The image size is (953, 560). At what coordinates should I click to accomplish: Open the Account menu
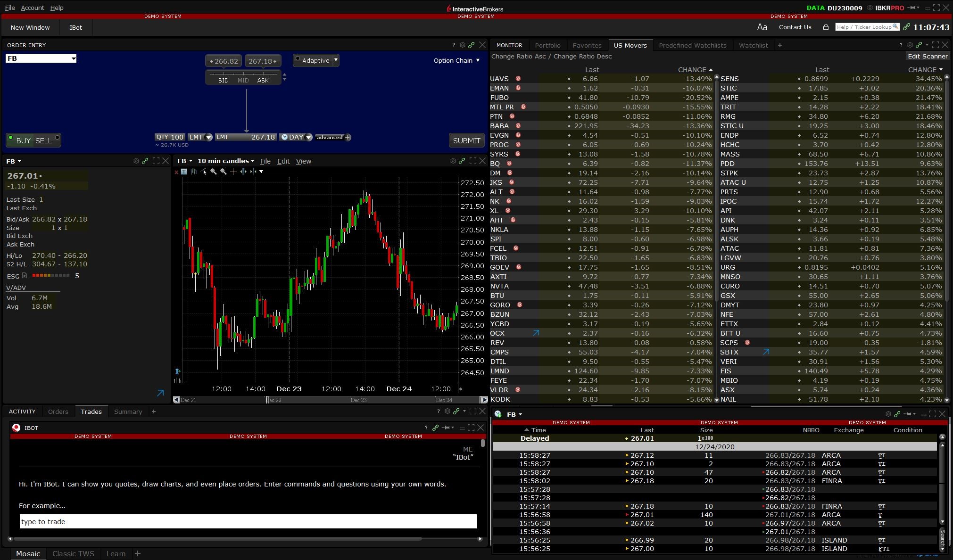tap(33, 8)
